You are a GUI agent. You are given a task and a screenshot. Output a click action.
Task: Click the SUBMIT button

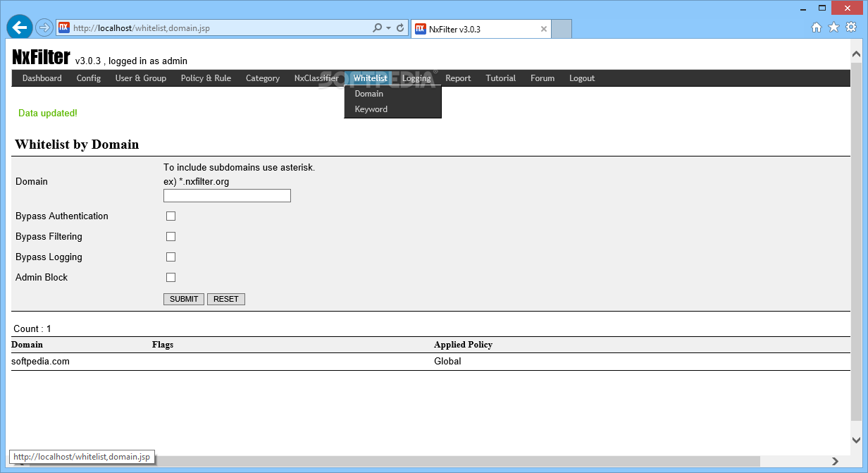click(184, 299)
